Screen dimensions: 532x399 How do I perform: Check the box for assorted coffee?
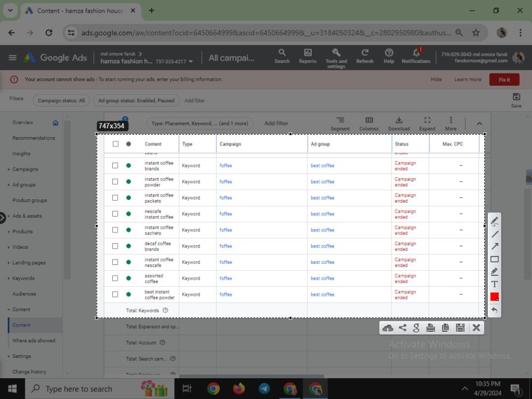(115, 278)
